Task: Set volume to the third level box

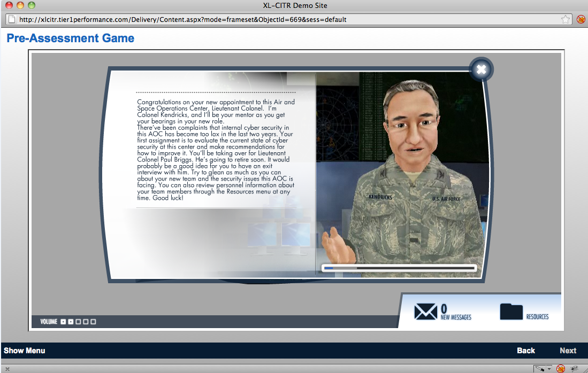Action: (x=78, y=322)
